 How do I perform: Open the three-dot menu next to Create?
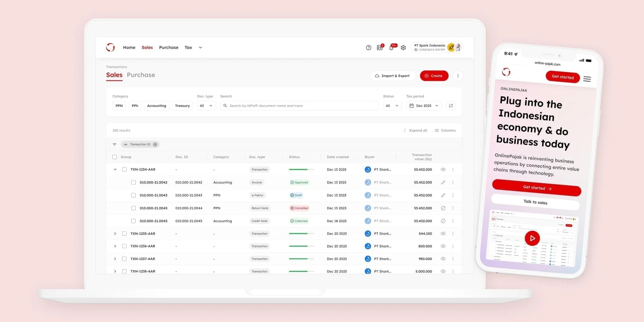pos(458,76)
